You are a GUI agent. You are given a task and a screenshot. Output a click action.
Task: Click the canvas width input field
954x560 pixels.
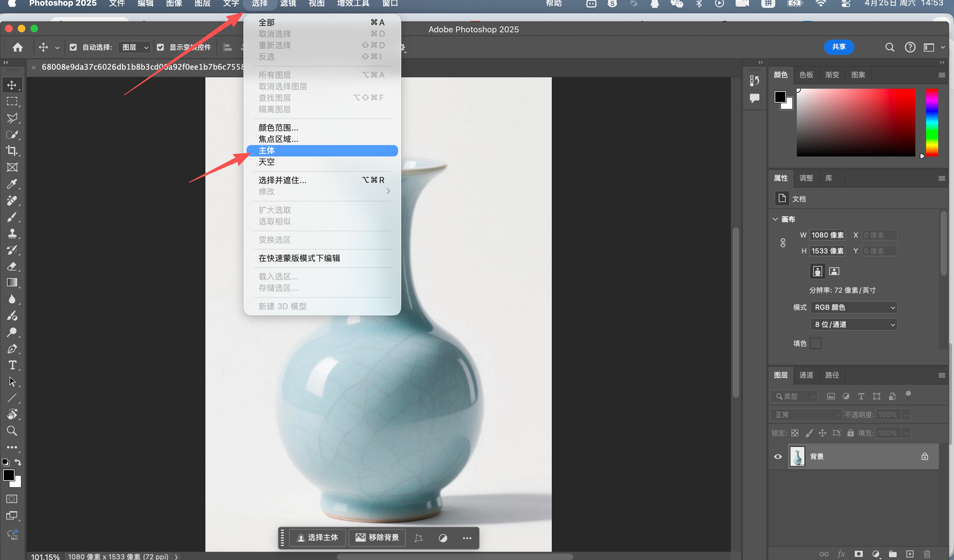pyautogui.click(x=827, y=235)
